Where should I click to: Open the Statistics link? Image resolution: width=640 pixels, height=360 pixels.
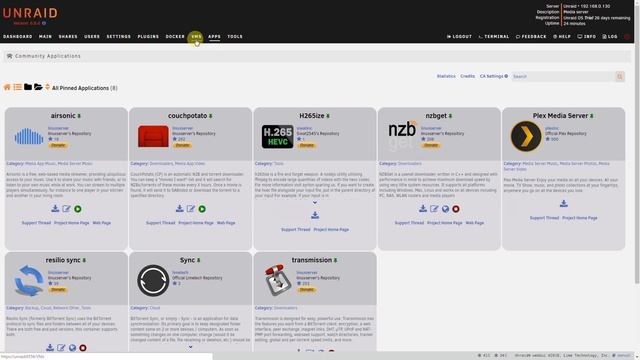446,76
